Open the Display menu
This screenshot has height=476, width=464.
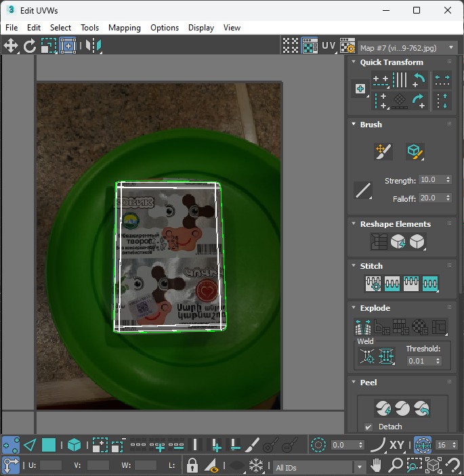pos(201,28)
